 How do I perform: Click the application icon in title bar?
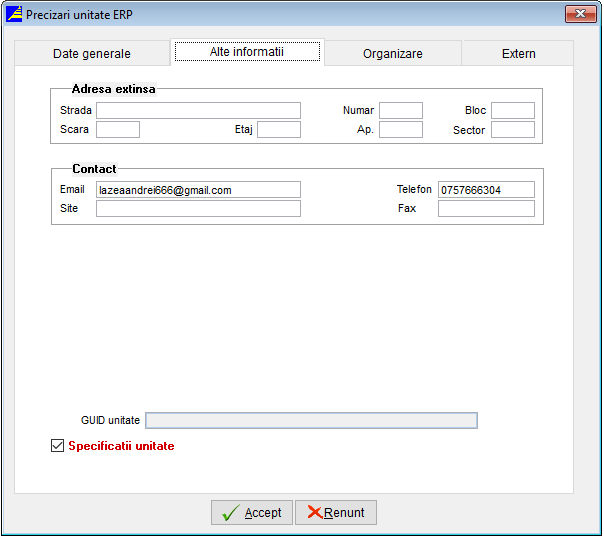14,14
